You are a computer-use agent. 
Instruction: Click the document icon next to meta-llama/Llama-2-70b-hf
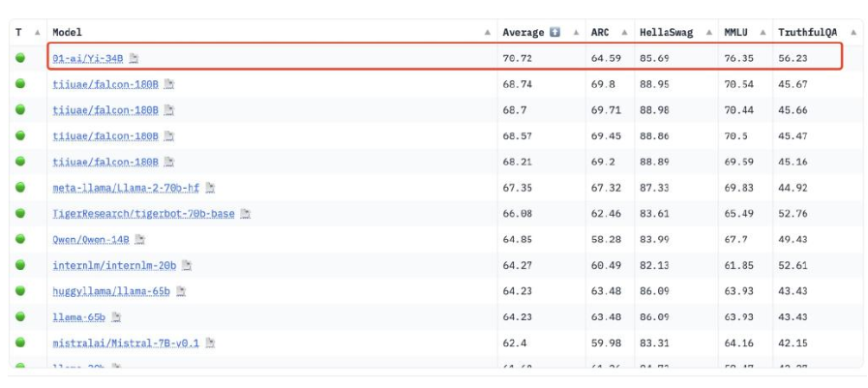click(210, 188)
